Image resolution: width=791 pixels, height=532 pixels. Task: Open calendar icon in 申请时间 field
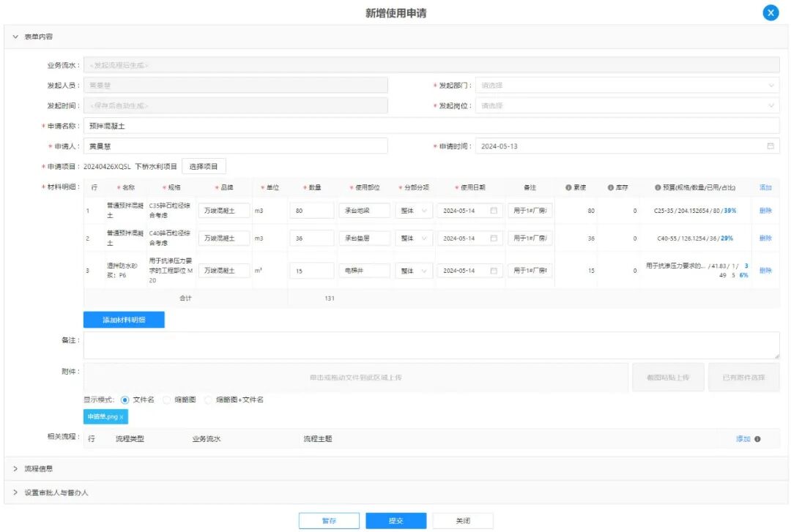(x=770, y=146)
